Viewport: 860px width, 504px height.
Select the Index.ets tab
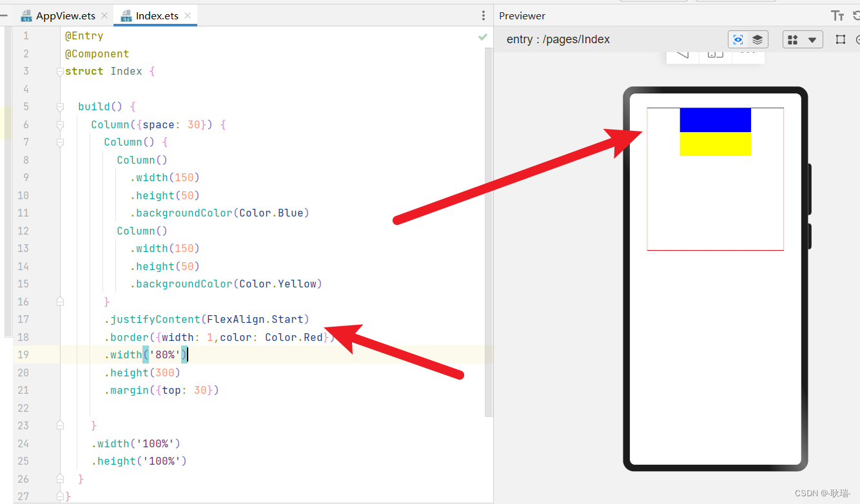tap(157, 15)
